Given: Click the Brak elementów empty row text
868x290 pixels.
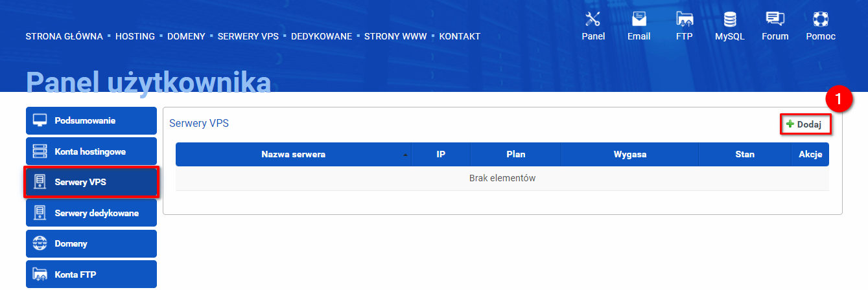Looking at the screenshot, I should 502,178.
